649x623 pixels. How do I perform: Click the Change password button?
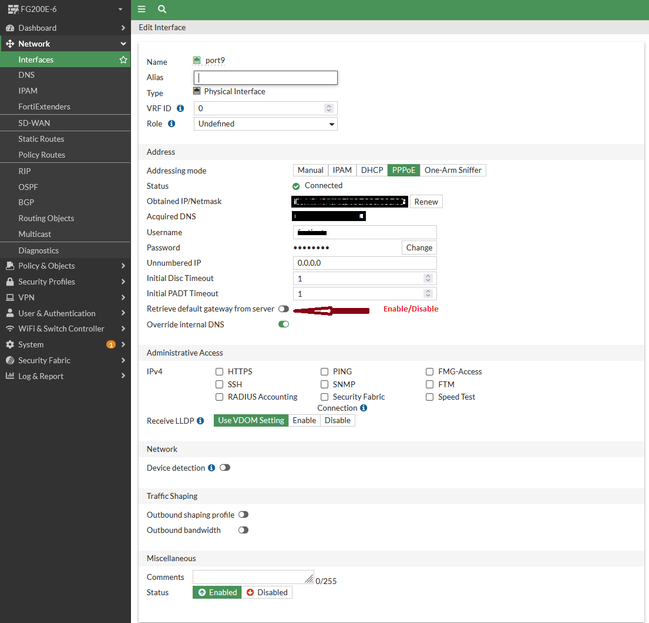(419, 247)
